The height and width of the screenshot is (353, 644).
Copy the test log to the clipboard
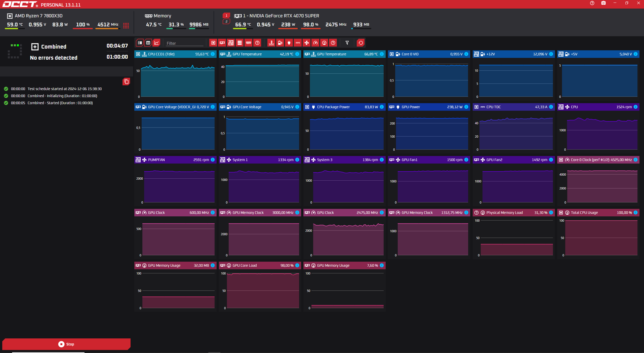click(x=126, y=82)
